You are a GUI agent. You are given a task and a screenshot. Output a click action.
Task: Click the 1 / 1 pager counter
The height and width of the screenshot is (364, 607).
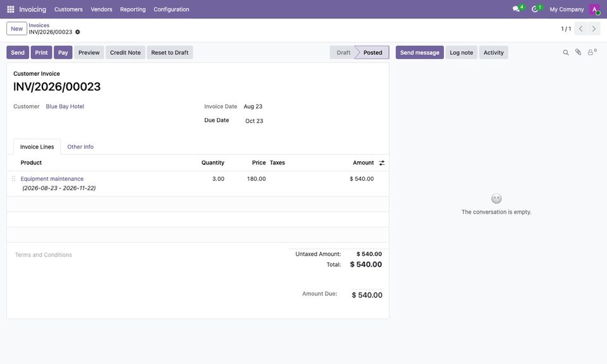566,28
